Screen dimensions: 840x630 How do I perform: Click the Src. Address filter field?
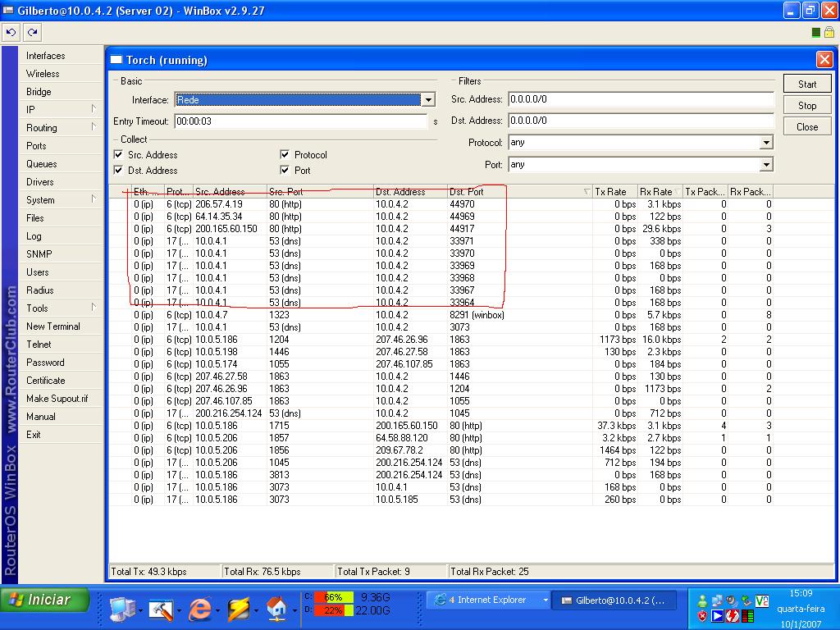click(641, 99)
